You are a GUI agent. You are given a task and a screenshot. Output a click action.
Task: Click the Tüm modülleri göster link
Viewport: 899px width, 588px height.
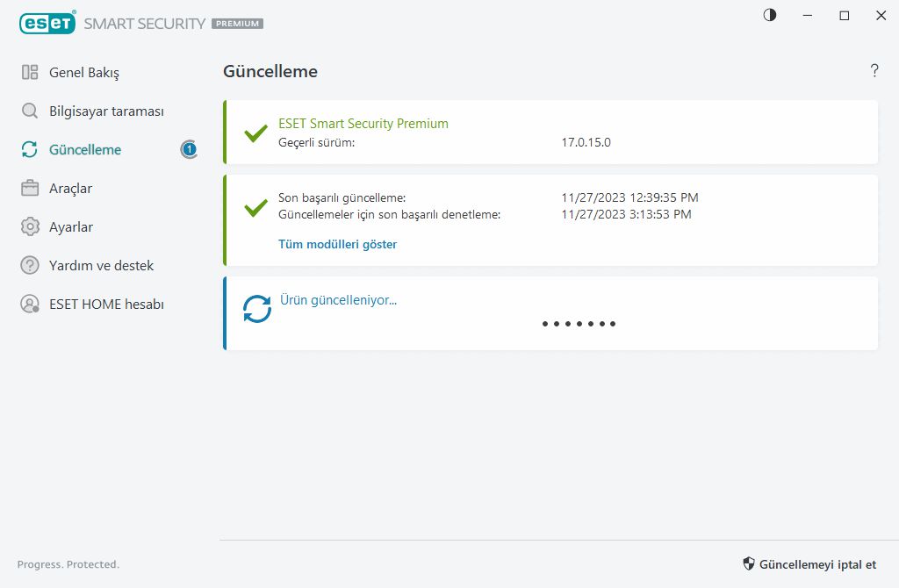click(338, 245)
